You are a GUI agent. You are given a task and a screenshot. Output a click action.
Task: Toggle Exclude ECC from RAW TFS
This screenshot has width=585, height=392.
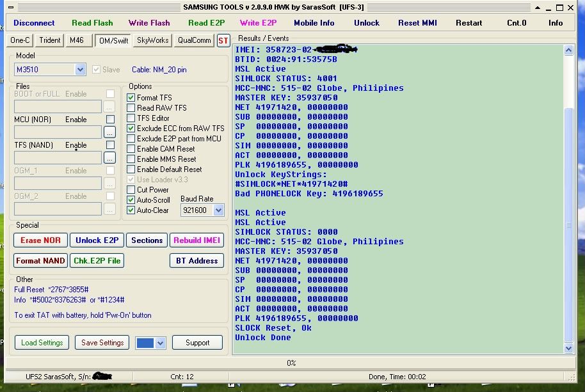pyautogui.click(x=131, y=129)
